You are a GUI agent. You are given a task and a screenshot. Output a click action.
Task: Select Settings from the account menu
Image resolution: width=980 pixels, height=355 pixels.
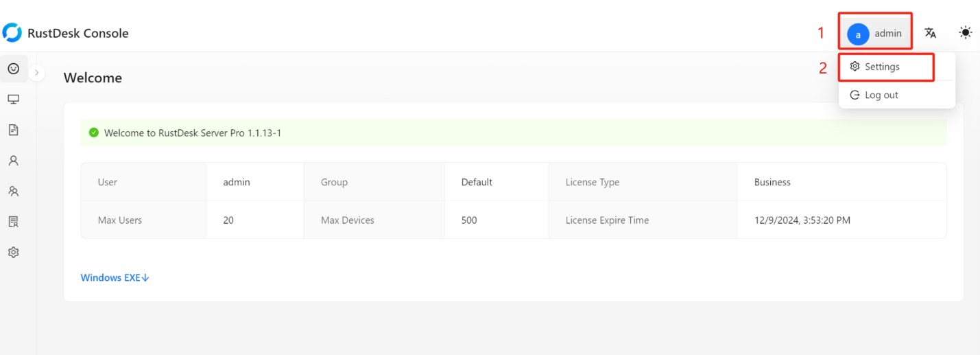[882, 67]
